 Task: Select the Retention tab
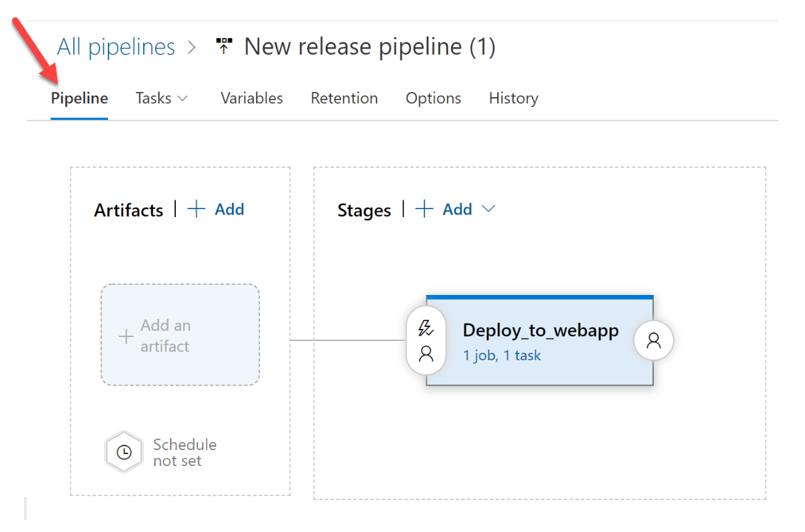(x=344, y=98)
